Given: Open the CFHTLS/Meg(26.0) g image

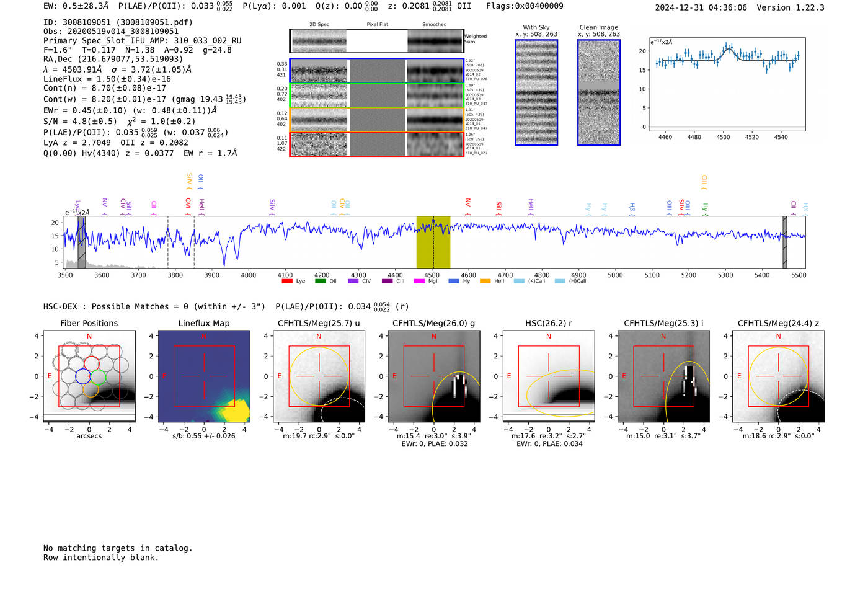Looking at the screenshot, I should 434,376.
